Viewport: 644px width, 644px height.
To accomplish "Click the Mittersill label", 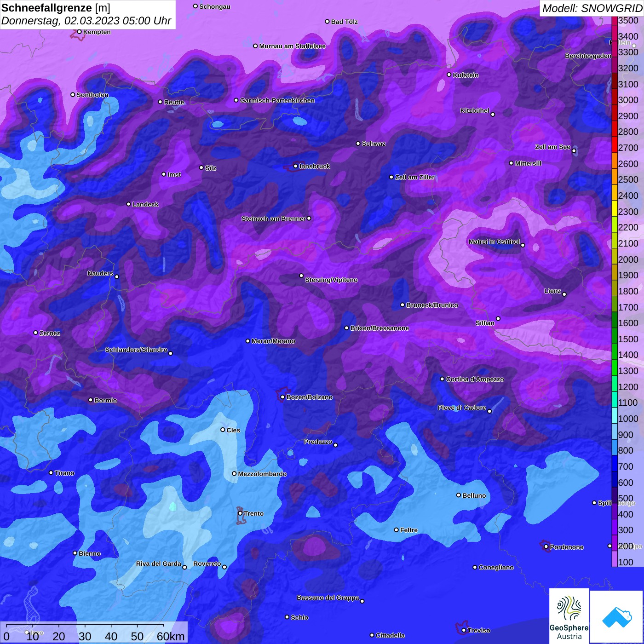I will [x=528, y=163].
